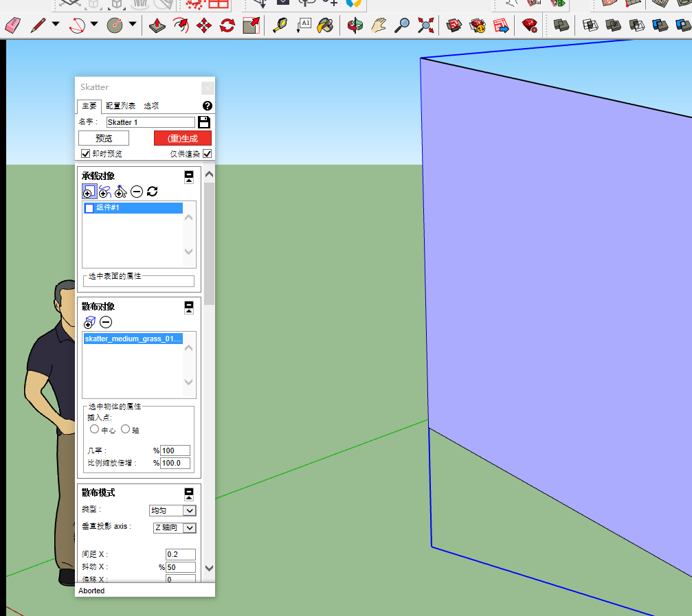Click the 预览 preview button

click(x=104, y=139)
